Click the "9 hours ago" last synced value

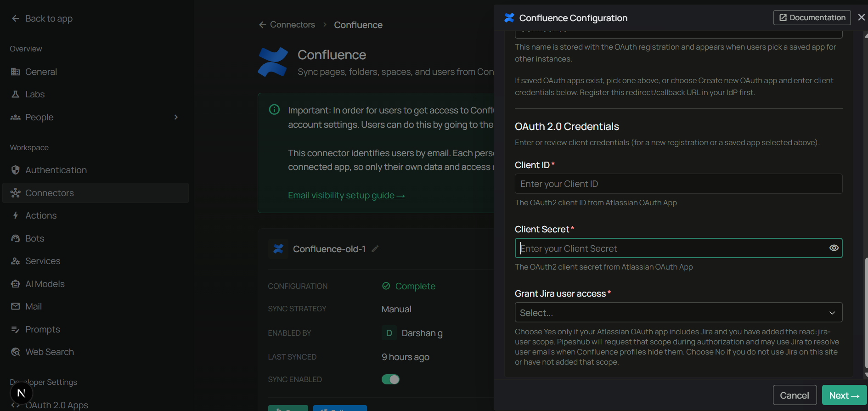406,357
